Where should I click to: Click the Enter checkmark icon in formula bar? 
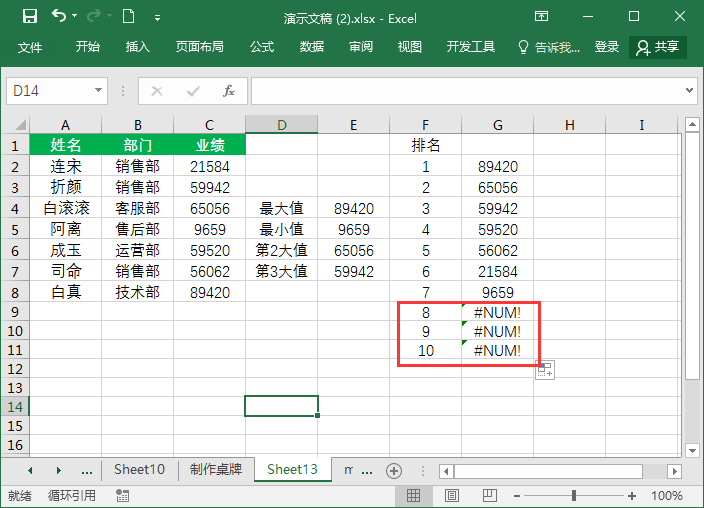(x=193, y=91)
